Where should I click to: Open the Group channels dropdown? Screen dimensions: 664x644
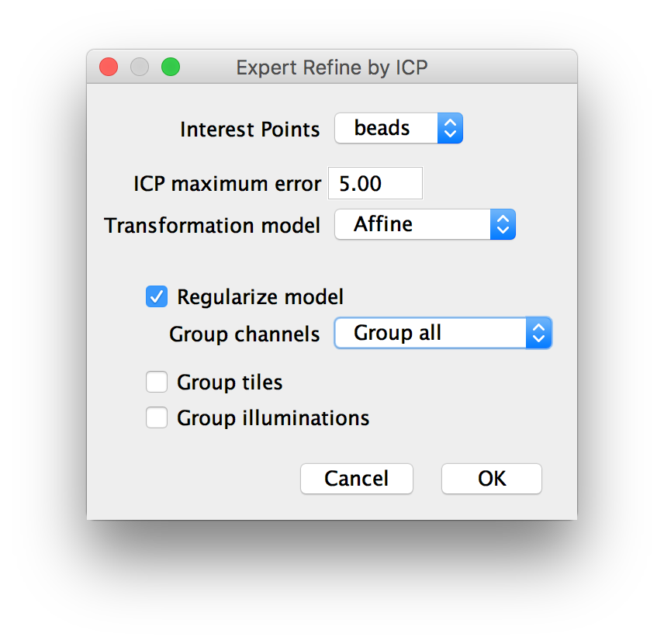443,333
